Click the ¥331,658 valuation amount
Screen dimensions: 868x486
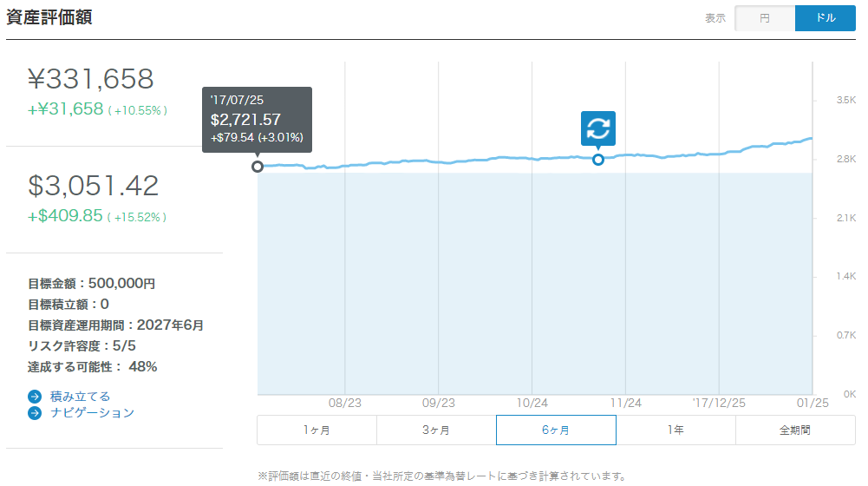(90, 80)
